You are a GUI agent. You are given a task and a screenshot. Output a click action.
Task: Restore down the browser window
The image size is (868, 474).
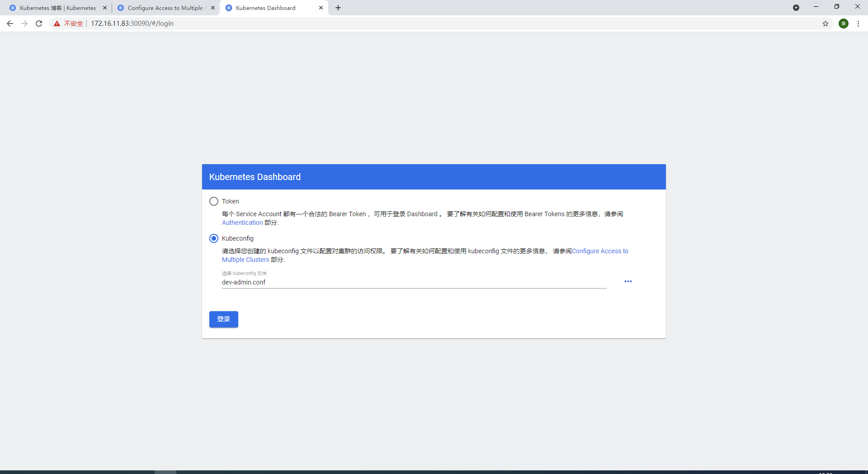(837, 7)
